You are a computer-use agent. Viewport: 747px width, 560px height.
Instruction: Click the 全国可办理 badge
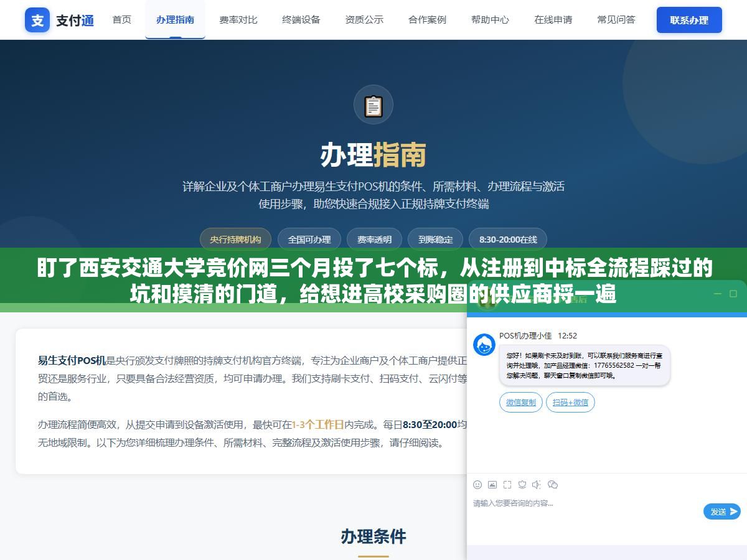tap(309, 240)
